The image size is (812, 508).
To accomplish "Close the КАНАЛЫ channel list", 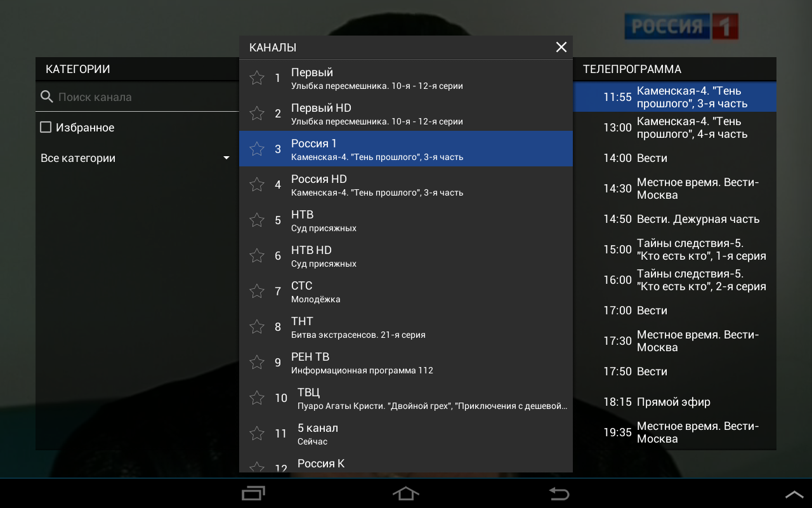I will 561,47.
